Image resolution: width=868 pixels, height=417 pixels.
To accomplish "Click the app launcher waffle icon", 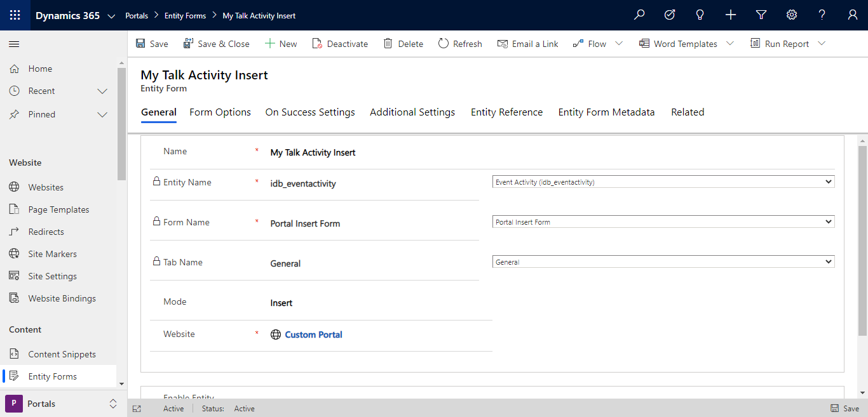I will point(13,14).
